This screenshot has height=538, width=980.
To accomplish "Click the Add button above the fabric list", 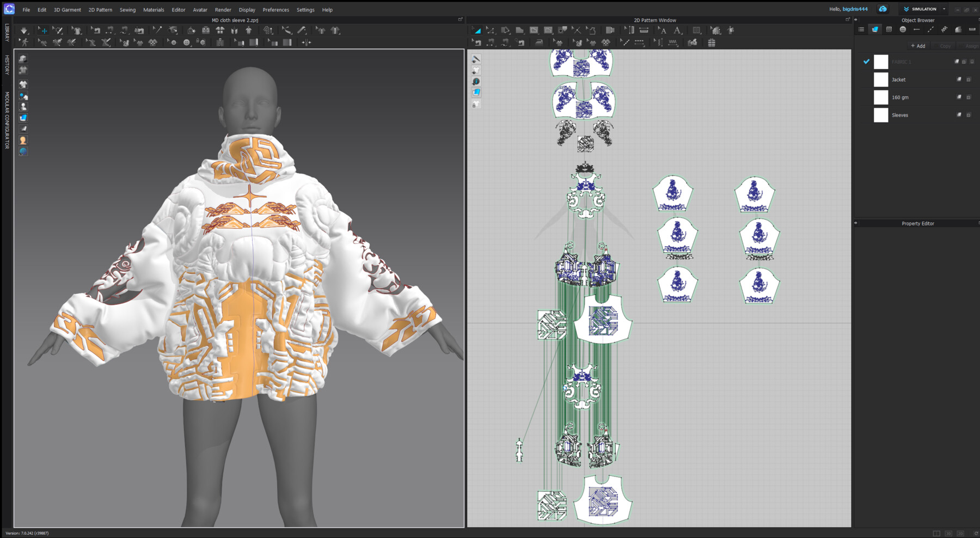I will [918, 46].
